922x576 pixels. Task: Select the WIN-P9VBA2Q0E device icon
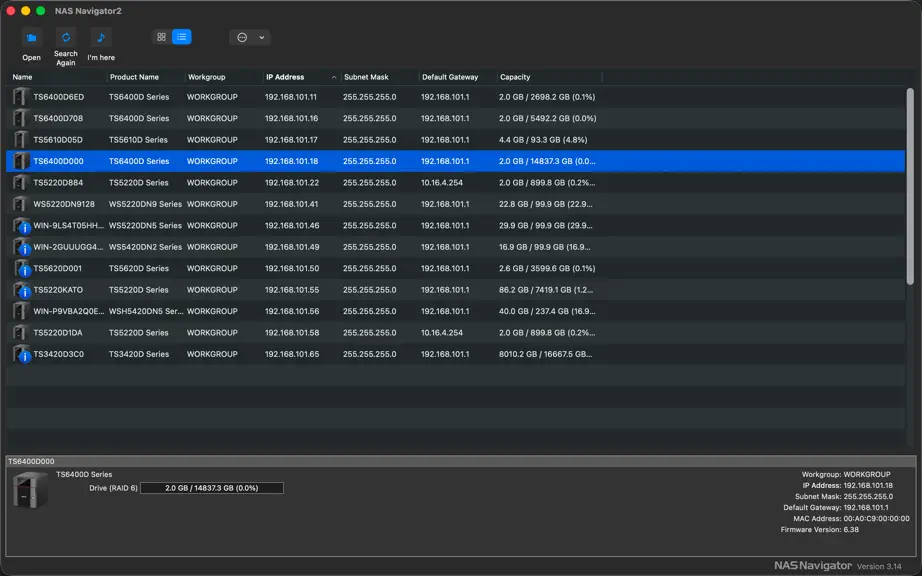click(x=21, y=311)
